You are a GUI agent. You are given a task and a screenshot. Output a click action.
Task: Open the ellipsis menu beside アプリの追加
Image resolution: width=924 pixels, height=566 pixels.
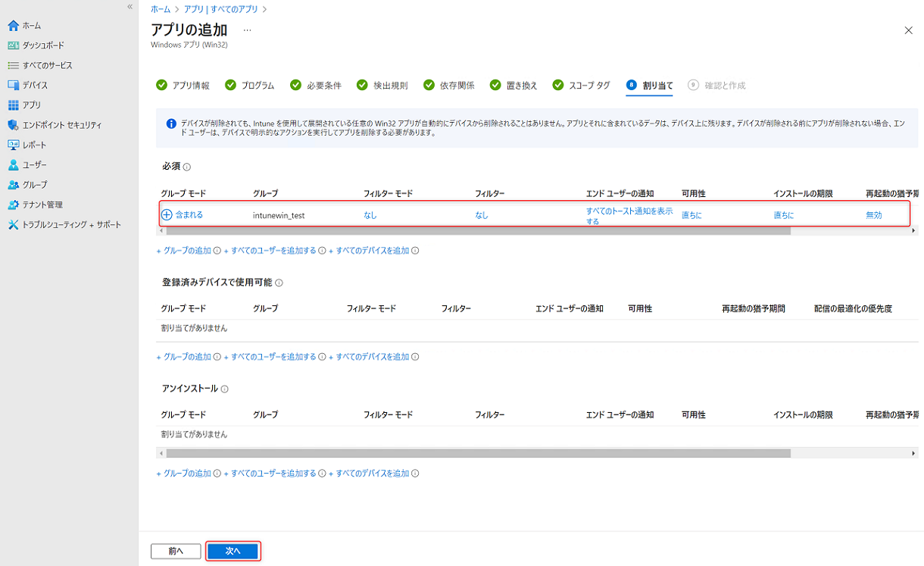point(247,30)
